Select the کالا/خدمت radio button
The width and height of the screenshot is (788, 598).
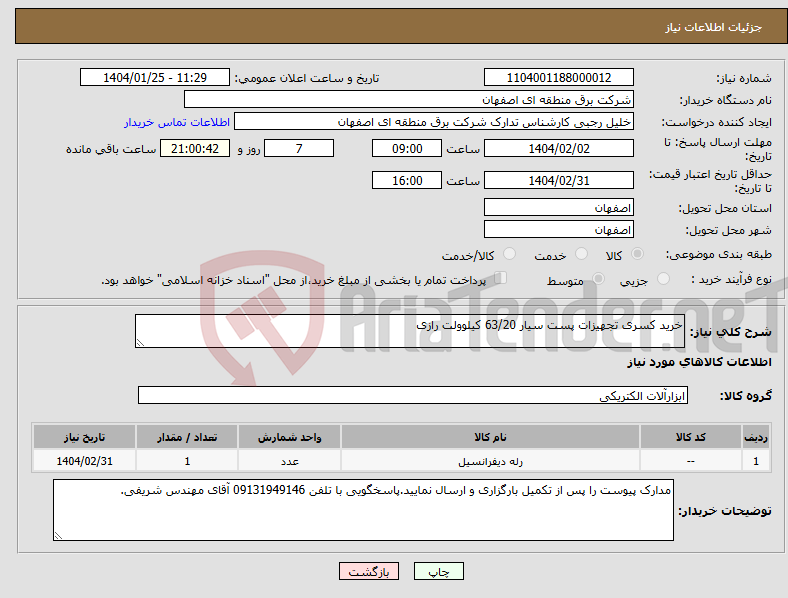[510, 254]
